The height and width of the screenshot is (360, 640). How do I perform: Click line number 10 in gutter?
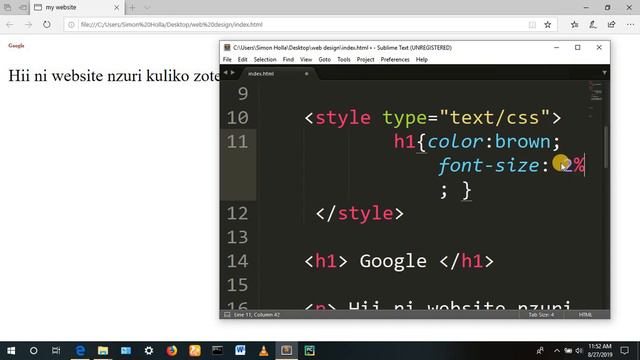point(238,118)
